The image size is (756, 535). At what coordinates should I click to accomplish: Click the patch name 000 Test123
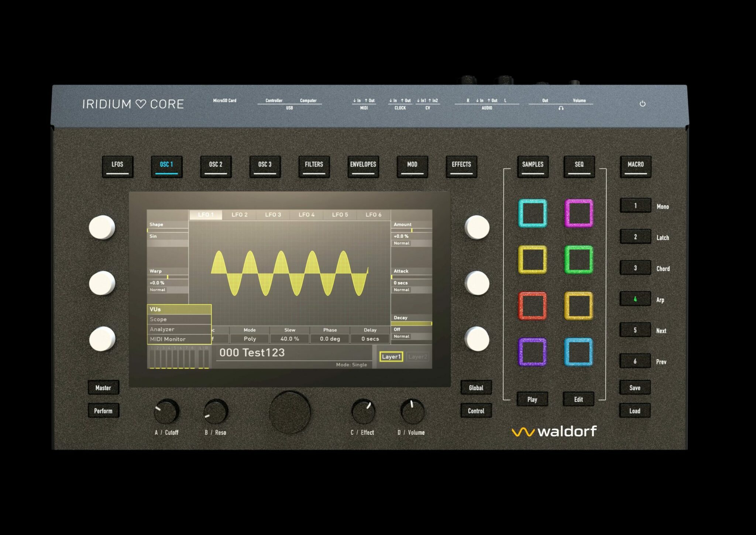(x=252, y=353)
